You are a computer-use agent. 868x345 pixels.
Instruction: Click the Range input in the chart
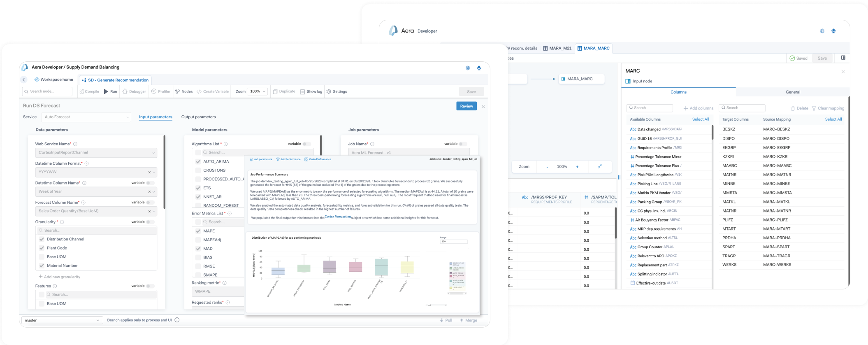pos(454,242)
